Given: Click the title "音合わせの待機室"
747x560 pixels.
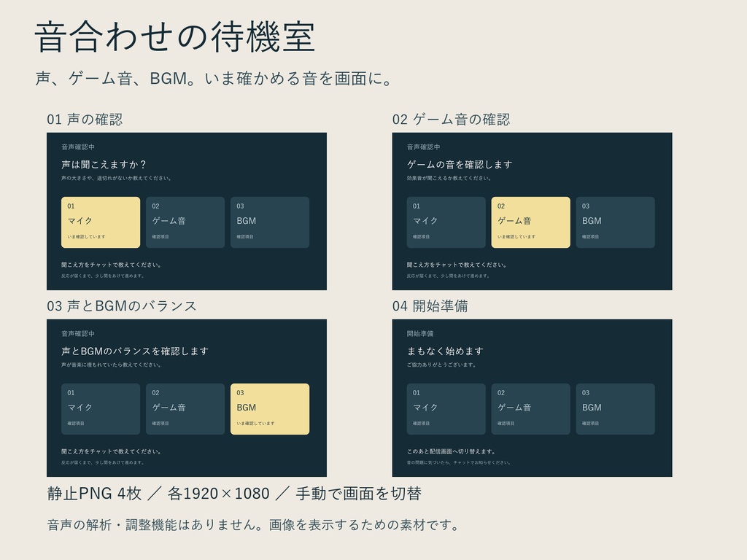Looking at the screenshot, I should coord(175,36).
